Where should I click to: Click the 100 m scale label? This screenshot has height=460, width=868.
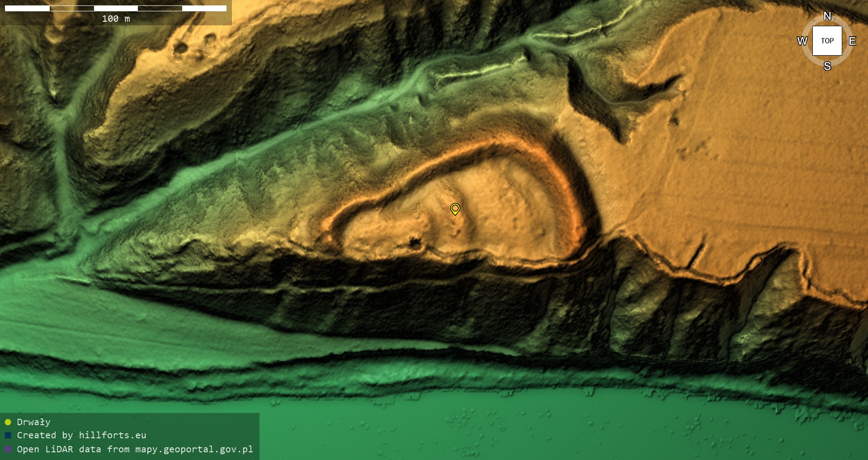point(116,19)
